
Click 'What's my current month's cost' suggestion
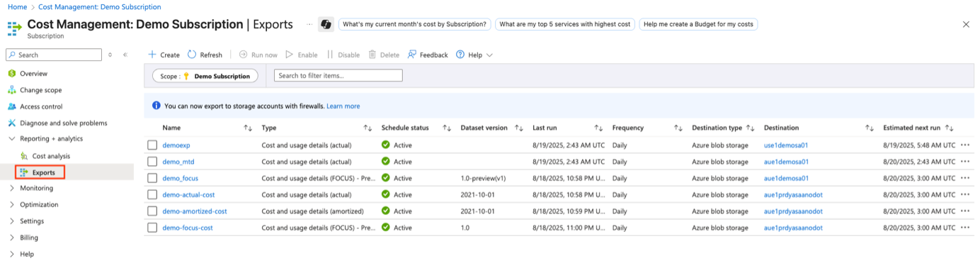pyautogui.click(x=414, y=24)
